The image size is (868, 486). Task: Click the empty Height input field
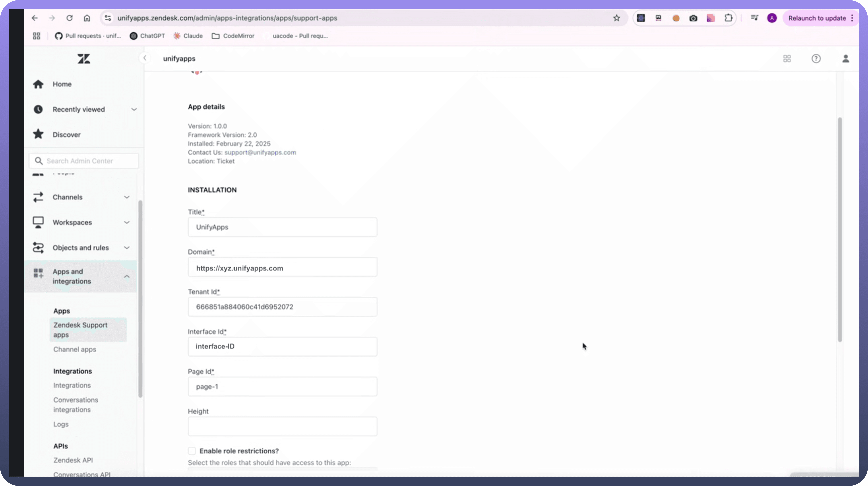coord(282,427)
